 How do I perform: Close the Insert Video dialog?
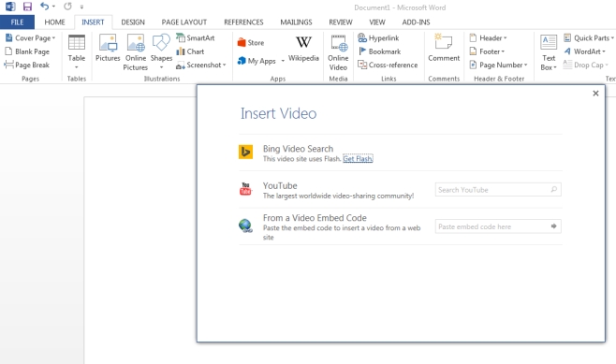point(595,94)
